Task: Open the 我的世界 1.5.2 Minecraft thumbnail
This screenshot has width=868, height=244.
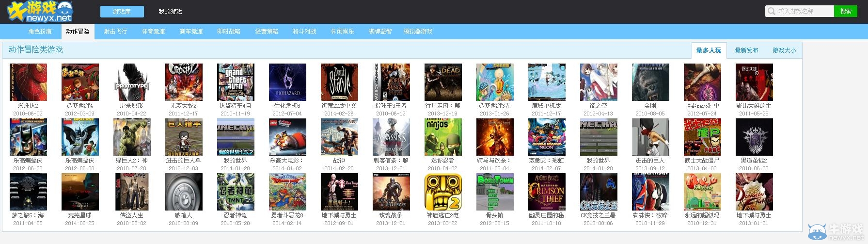Action: point(236,137)
